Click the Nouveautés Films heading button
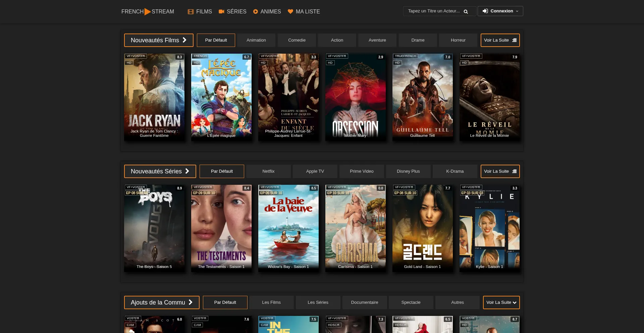 pos(159,40)
